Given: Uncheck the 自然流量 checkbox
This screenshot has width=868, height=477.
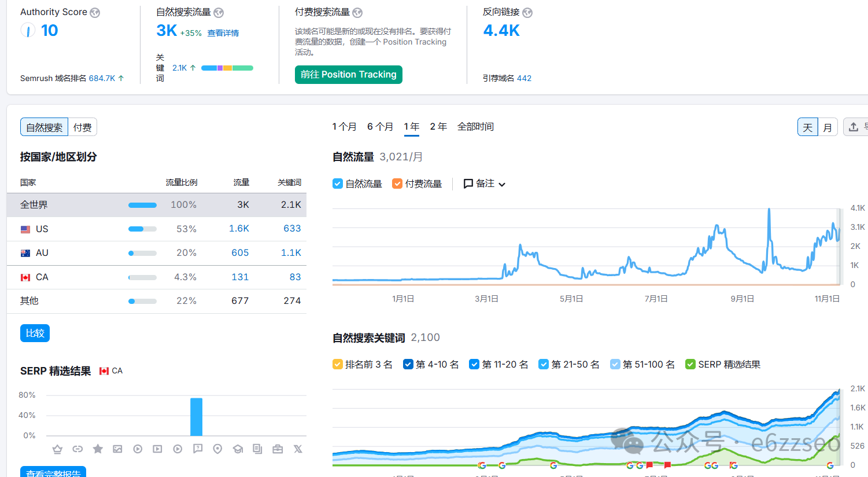Looking at the screenshot, I should coord(338,184).
